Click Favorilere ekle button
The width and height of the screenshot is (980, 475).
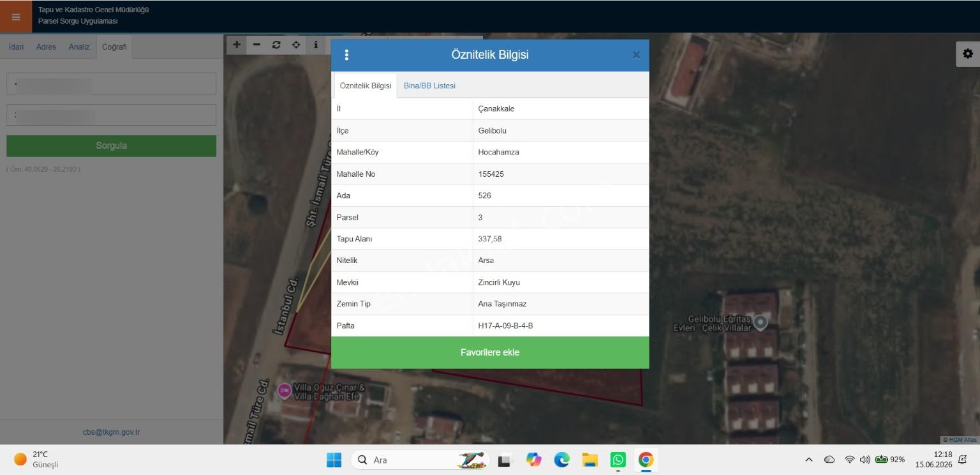490,352
